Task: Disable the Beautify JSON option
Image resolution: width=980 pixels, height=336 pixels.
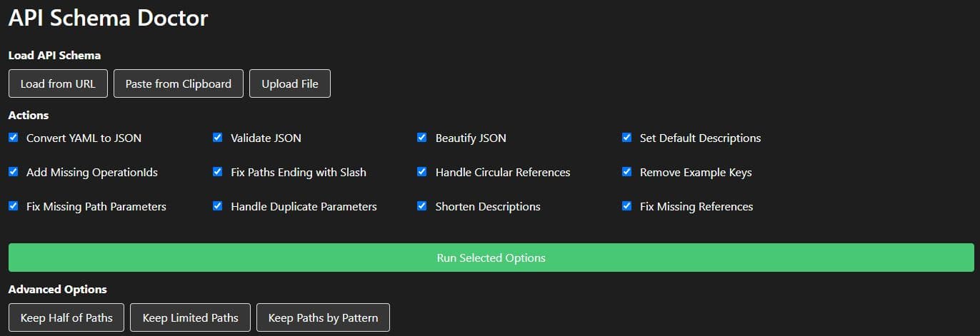Action: (422, 138)
